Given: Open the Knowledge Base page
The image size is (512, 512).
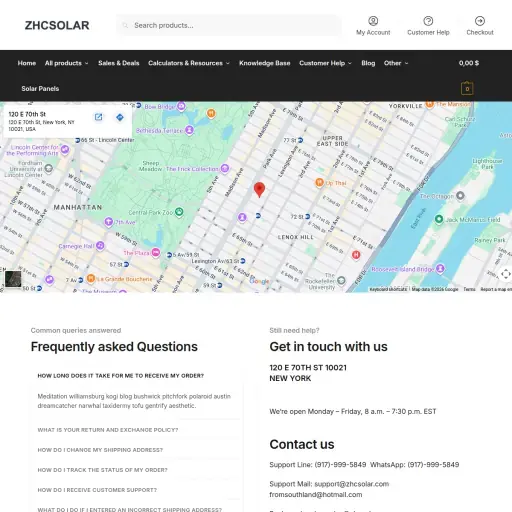Looking at the screenshot, I should pos(265,63).
